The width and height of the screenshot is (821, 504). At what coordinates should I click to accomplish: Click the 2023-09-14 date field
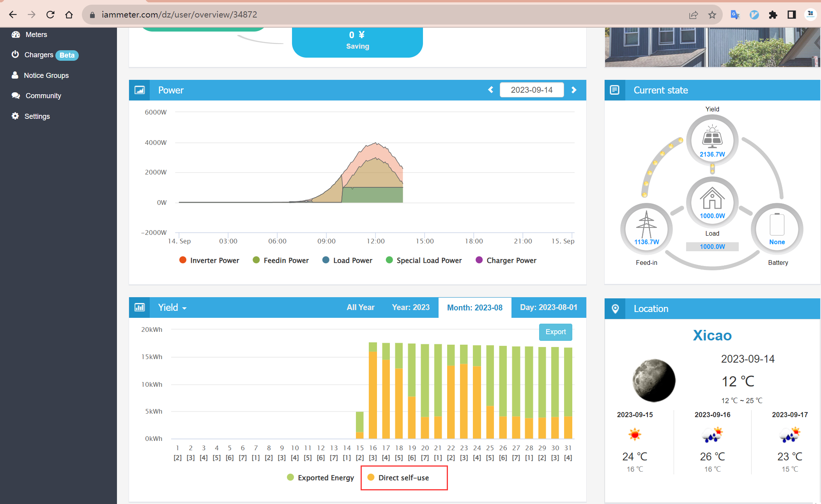point(531,90)
